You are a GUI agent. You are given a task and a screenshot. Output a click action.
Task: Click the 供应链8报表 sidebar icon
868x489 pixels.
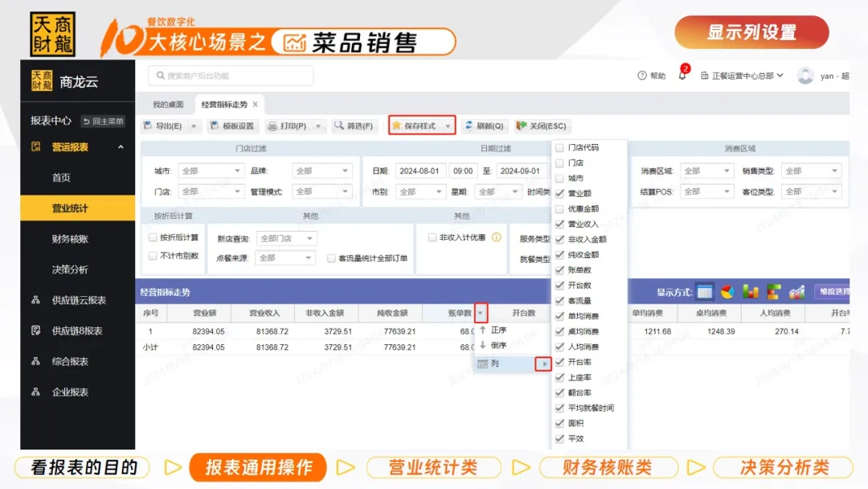tap(36, 331)
